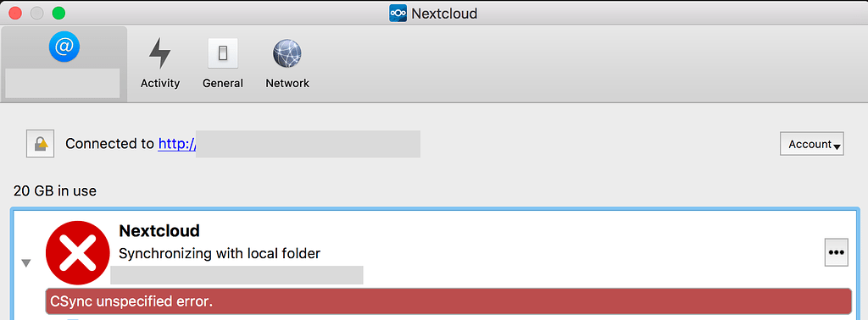Zoom the window with green button
The width and height of the screenshot is (868, 320).
click(58, 13)
